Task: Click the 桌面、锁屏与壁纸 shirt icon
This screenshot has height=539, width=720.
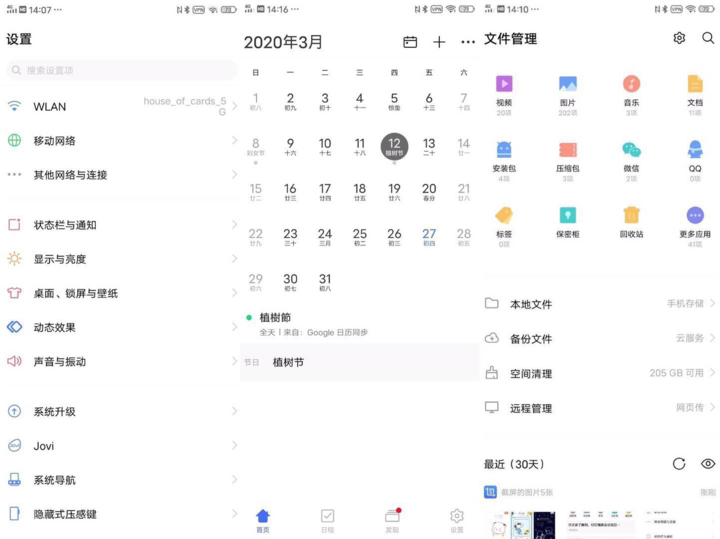Action: pyautogui.click(x=15, y=292)
